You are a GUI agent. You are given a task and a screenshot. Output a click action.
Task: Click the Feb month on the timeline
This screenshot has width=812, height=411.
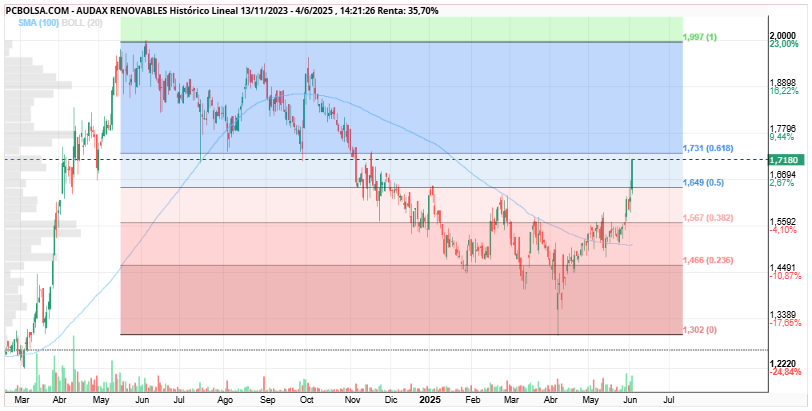[471, 400]
